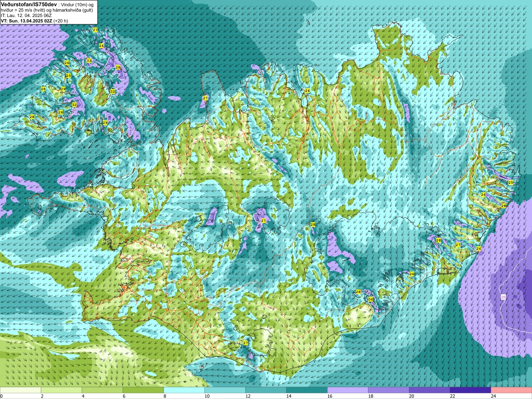Click the yellow '33' gust value label
This screenshot has width=532, height=399.
[x=89, y=61]
